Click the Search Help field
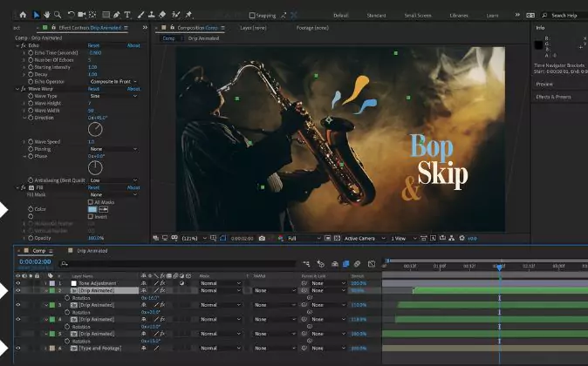 (564, 16)
